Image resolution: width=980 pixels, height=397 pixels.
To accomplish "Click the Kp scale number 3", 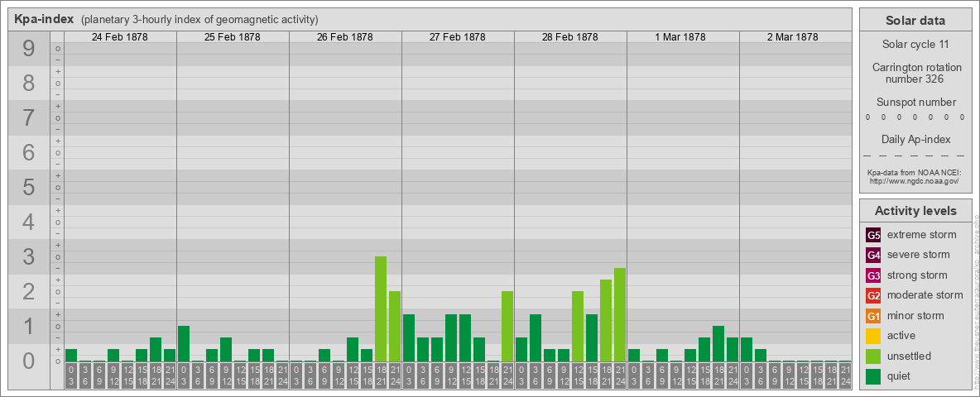I will point(28,256).
